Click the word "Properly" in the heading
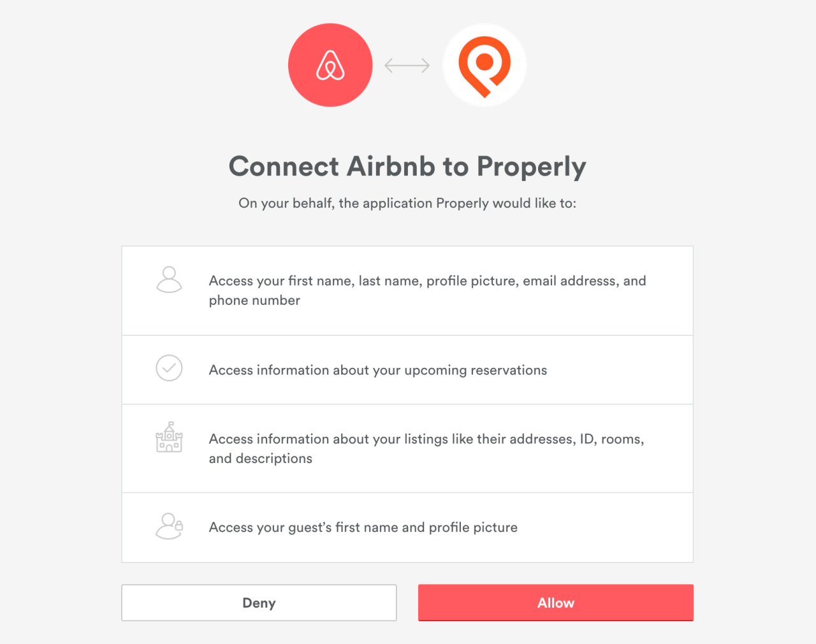 (531, 166)
